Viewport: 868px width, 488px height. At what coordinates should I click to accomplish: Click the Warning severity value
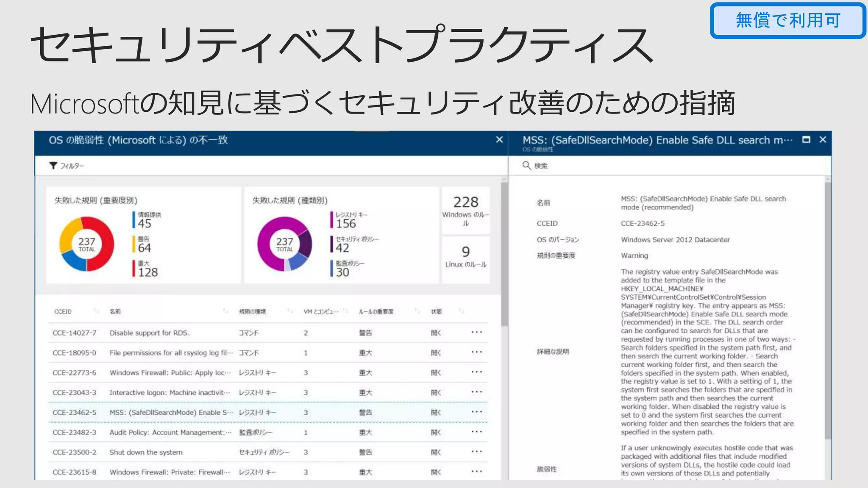634,255
